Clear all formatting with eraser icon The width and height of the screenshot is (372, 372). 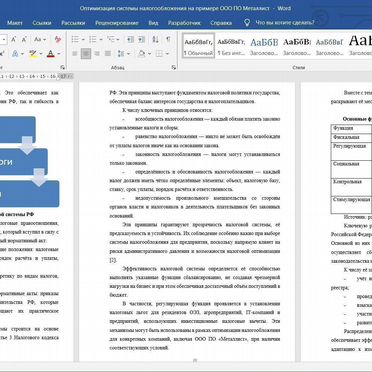pos(58,39)
